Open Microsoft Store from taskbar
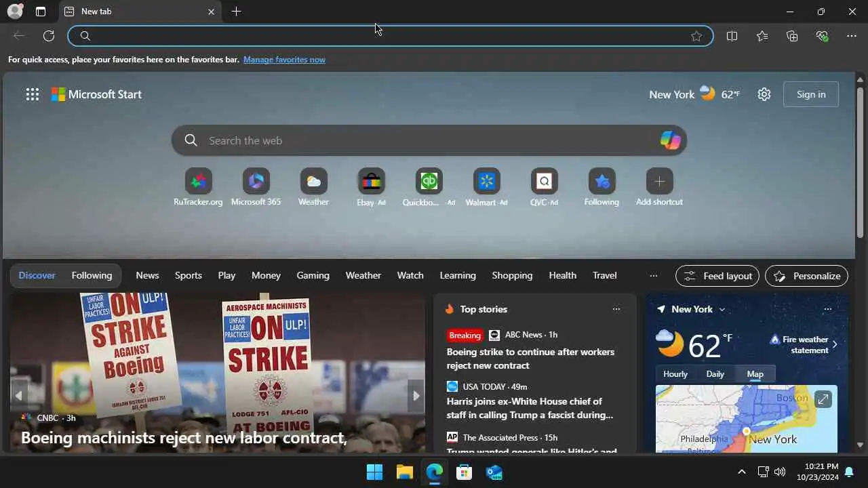 [x=464, y=472]
